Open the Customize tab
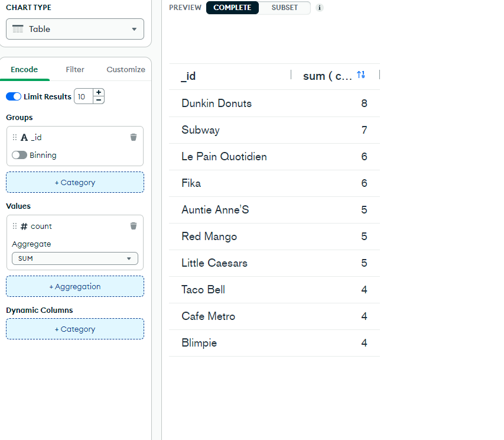The height and width of the screenshot is (440, 504). click(x=126, y=69)
